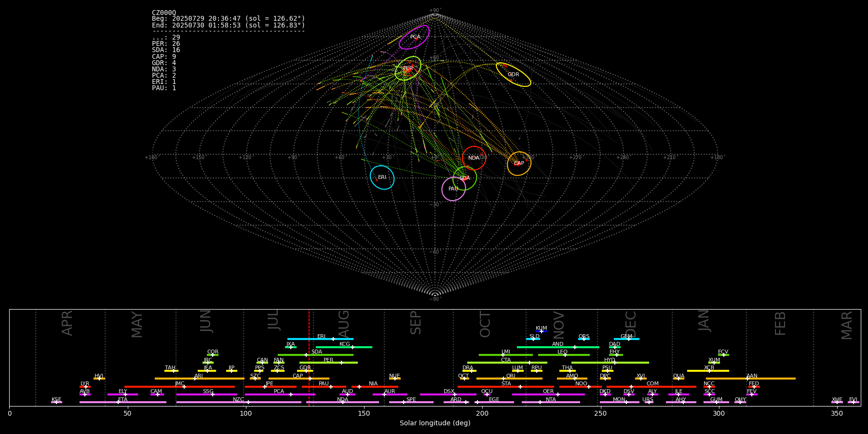Click the EVI label in timeline
Image resolution: width=868 pixels, height=434 pixels.
coord(853,400)
